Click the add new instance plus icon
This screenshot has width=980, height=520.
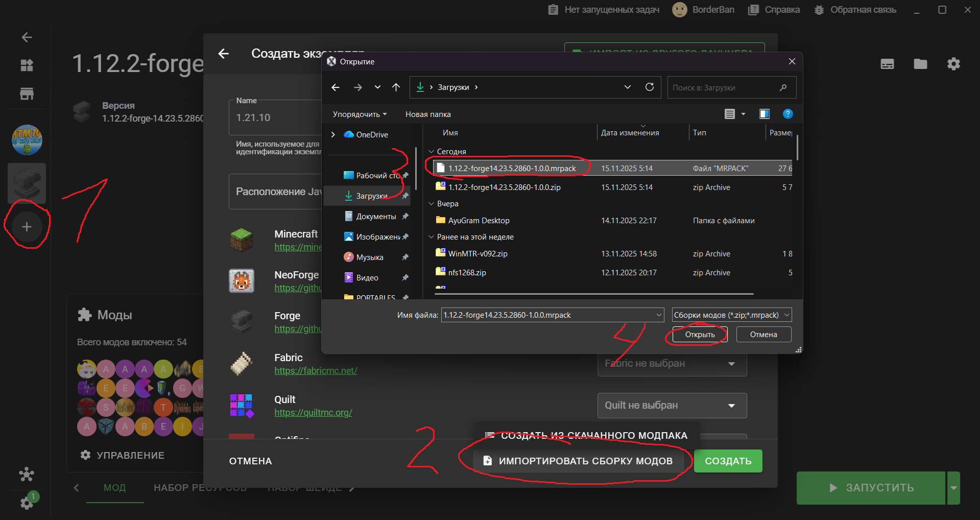pyautogui.click(x=27, y=227)
